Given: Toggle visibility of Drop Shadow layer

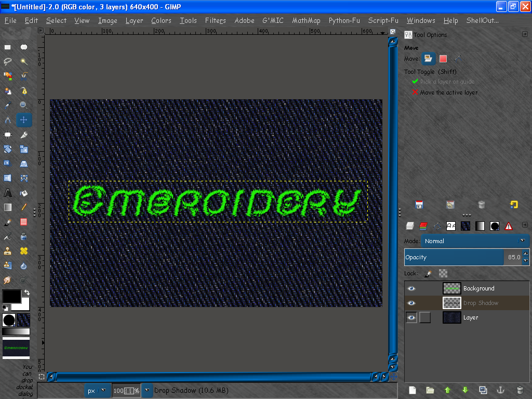Looking at the screenshot, I should (411, 303).
